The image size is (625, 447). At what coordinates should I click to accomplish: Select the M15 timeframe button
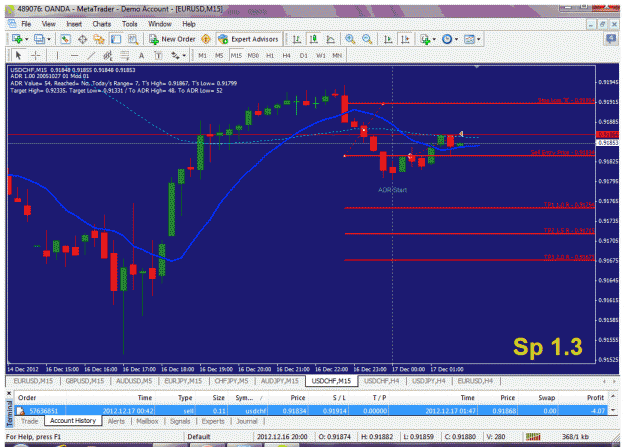coord(236,55)
